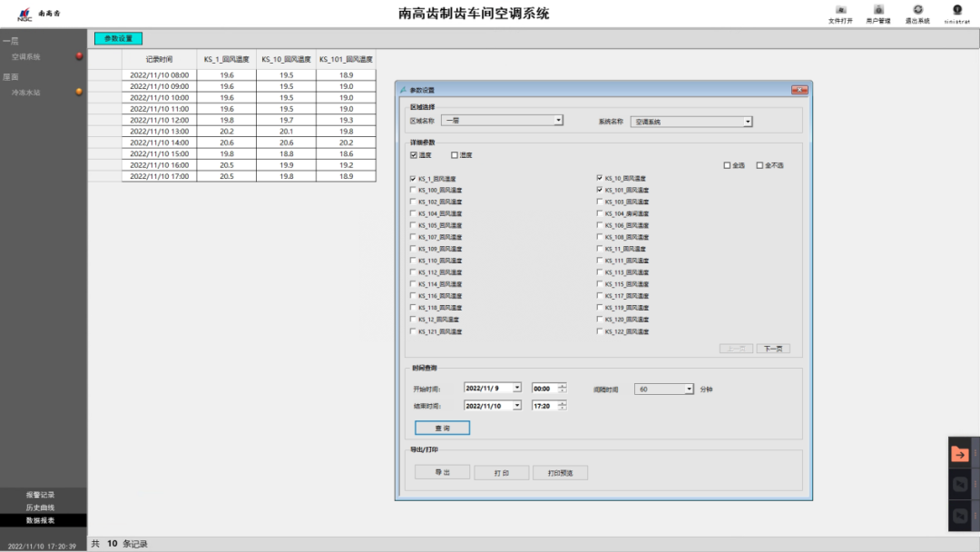Click red status light beside 空调系统

[x=79, y=56]
